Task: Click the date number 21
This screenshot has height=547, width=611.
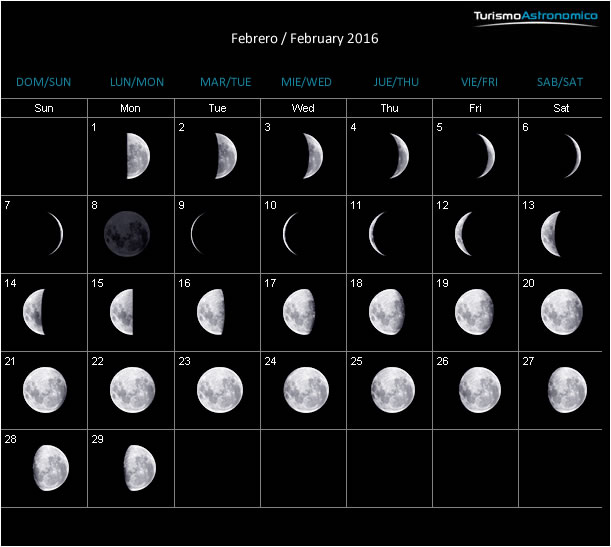Action: 10,361
